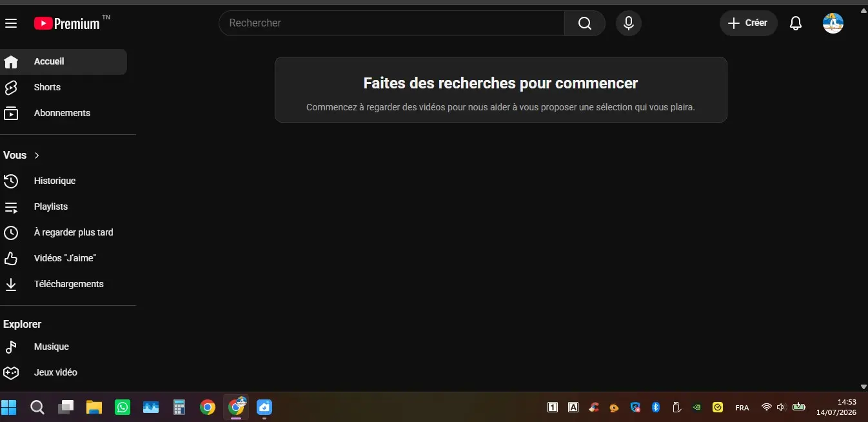The height and width of the screenshot is (422, 868).
Task: Open Wi-Fi network settings in tray
Action: [x=766, y=407]
